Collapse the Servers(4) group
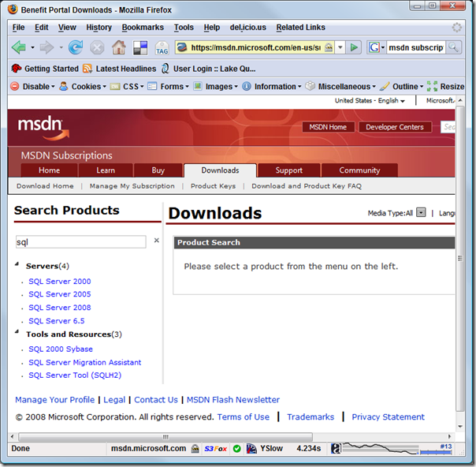 point(17,264)
